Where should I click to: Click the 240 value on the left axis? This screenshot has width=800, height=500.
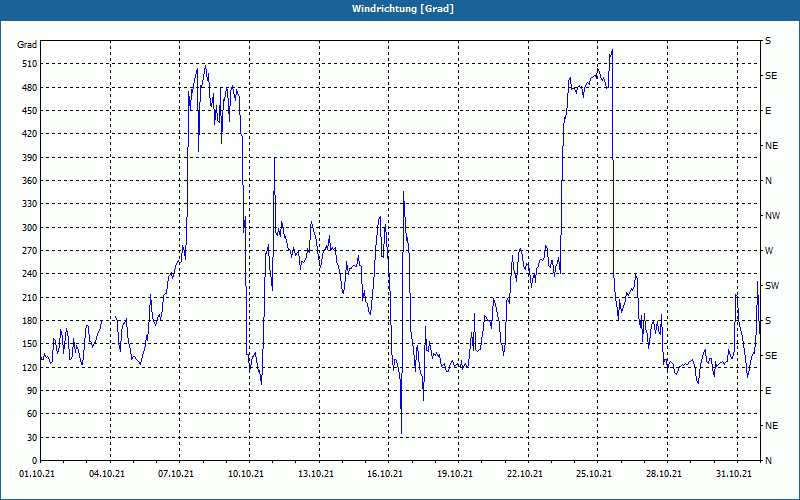pos(31,274)
